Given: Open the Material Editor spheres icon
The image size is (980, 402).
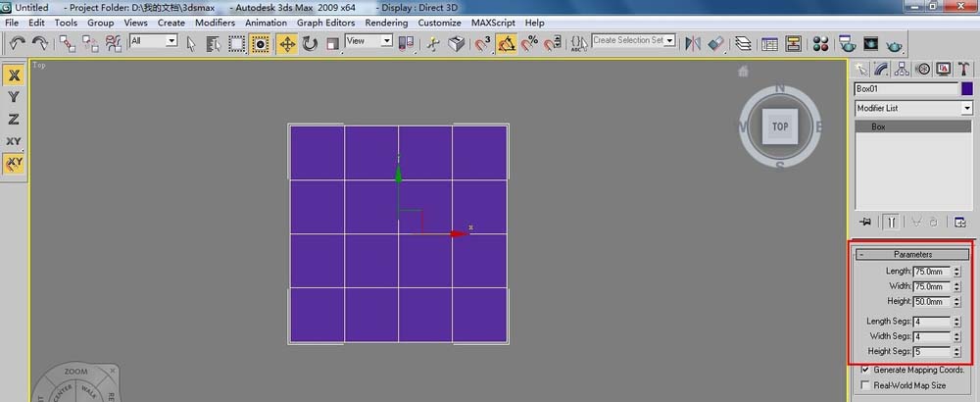Looking at the screenshot, I should click(x=820, y=43).
